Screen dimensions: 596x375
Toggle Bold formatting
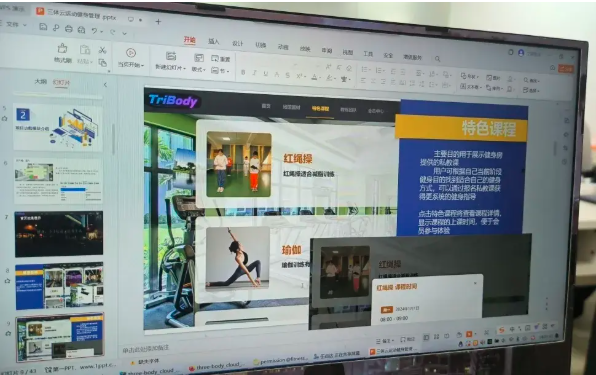(243, 72)
